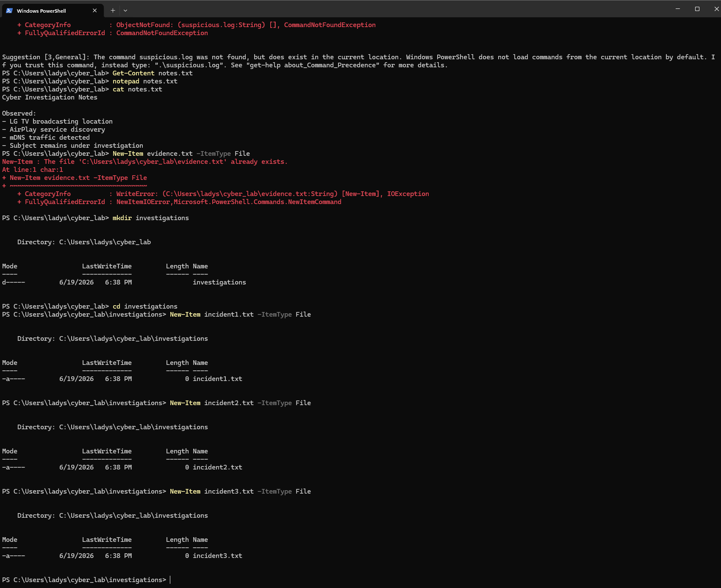Open a new tab with plus icon
The height and width of the screenshot is (588, 721).
pos(113,11)
